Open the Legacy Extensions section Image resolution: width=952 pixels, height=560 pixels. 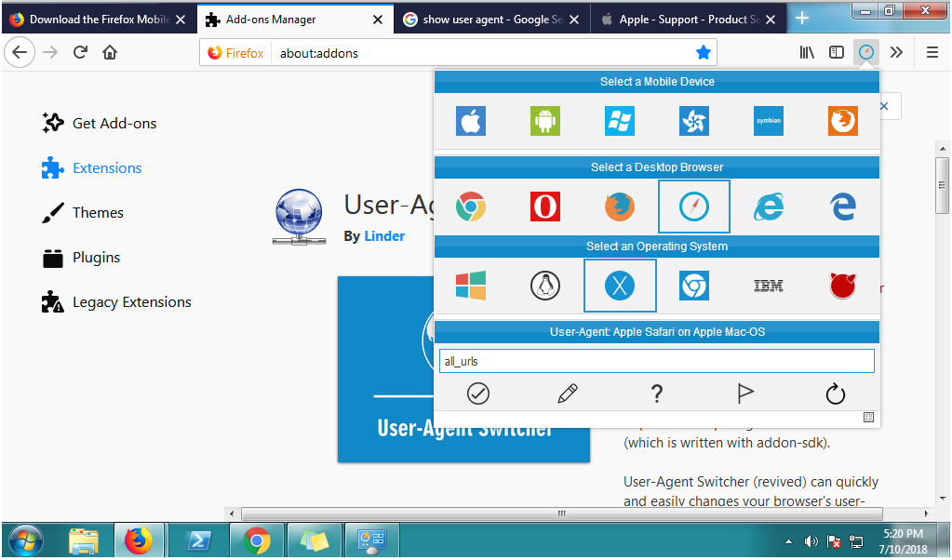click(116, 302)
